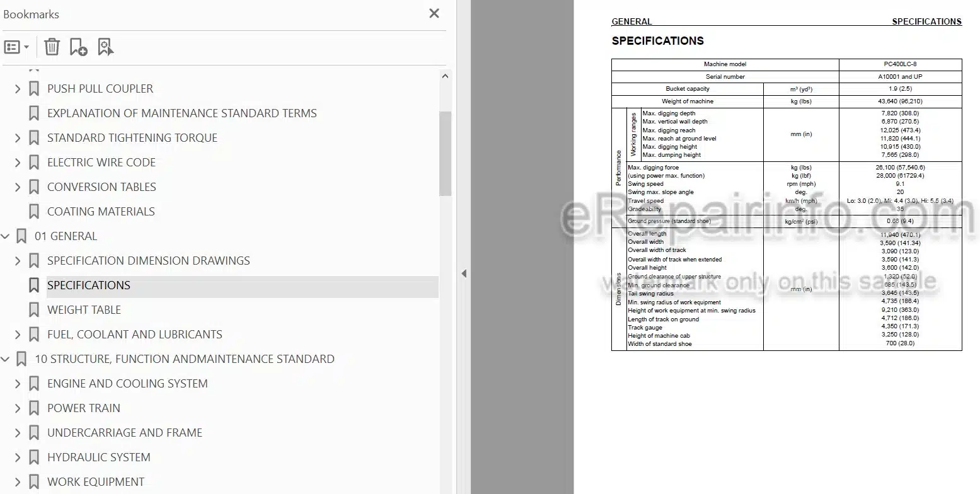Image resolution: width=980 pixels, height=494 pixels.
Task: Open PUSH PULL COUPLER bookmark
Action: coord(100,89)
